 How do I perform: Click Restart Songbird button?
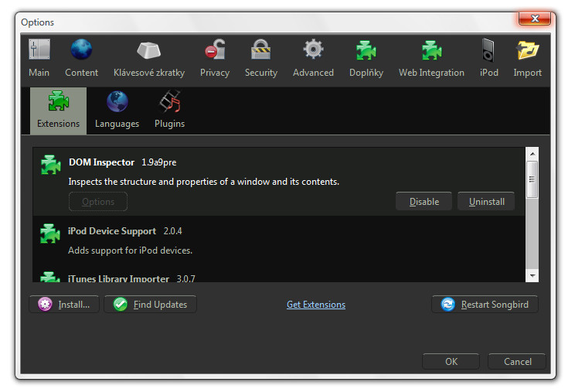(x=485, y=305)
